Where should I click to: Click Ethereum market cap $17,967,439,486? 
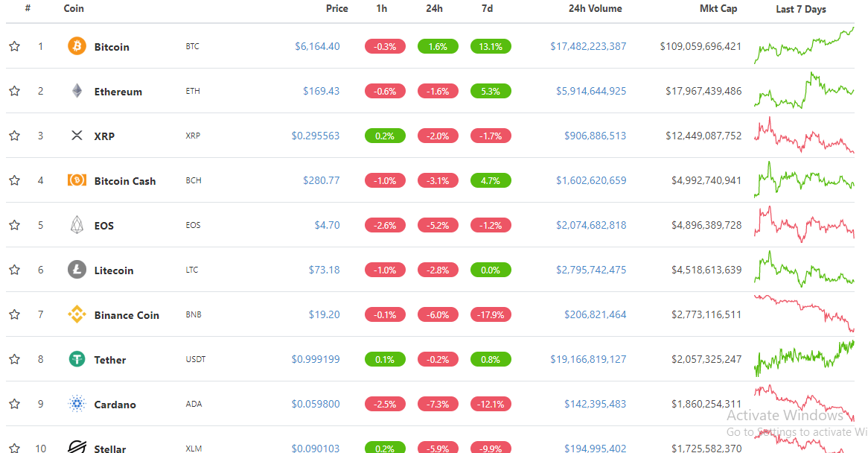703,91
